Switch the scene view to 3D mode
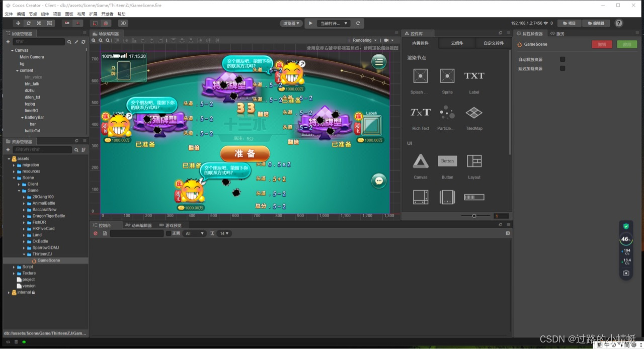 click(123, 23)
